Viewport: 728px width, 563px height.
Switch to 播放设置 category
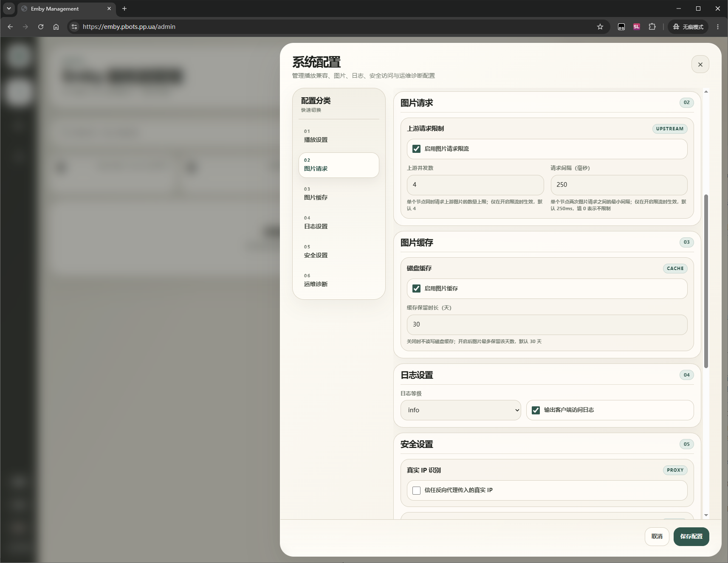pyautogui.click(x=339, y=136)
